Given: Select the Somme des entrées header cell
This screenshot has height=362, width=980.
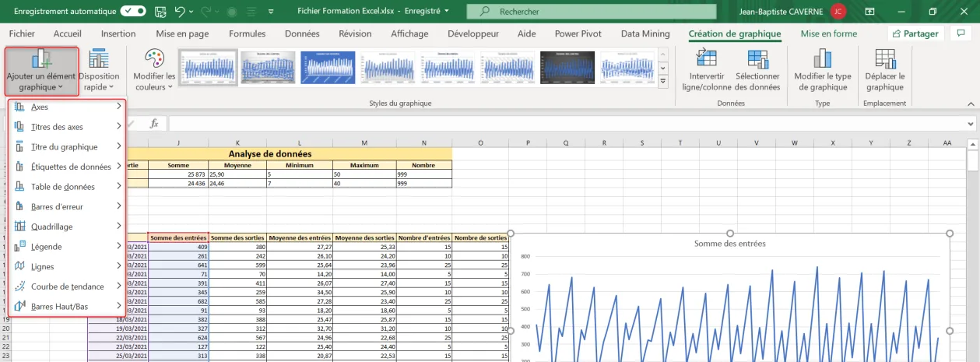Looking at the screenshot, I should pyautogui.click(x=179, y=237).
